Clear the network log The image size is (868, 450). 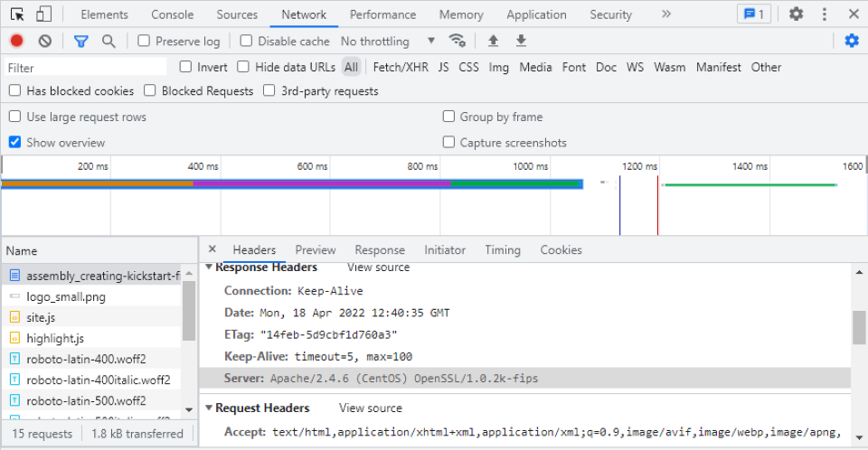tap(45, 42)
